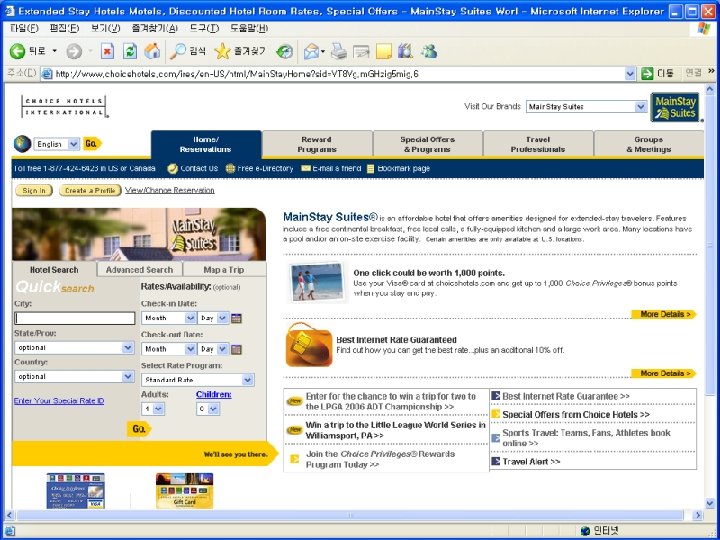
Task: Click the green Go arrow beside address bar
Action: pos(647,73)
